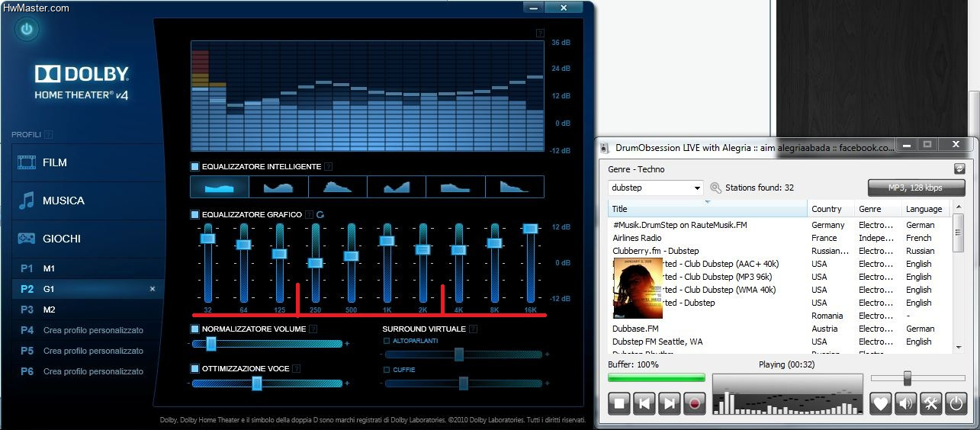The width and height of the screenshot is (980, 430).
Task: Stop radio playback
Action: [619, 403]
